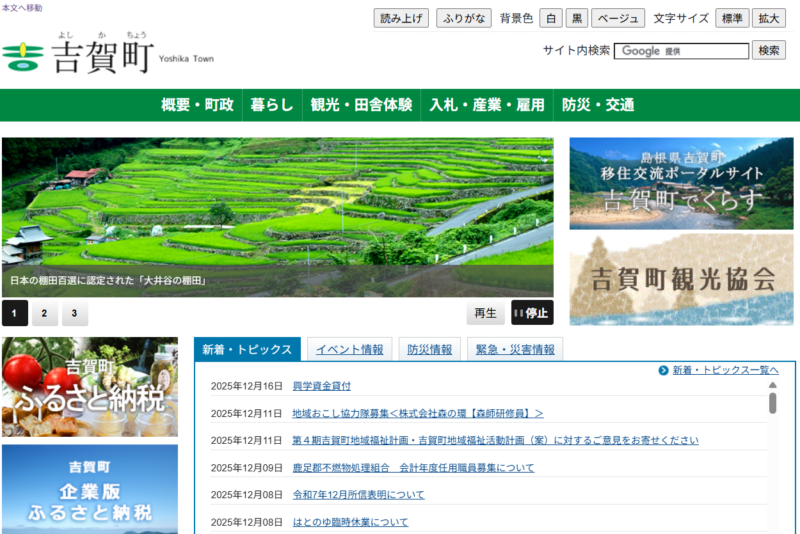Click the 検索 search button
The image size is (800, 534).
pyautogui.click(x=768, y=50)
